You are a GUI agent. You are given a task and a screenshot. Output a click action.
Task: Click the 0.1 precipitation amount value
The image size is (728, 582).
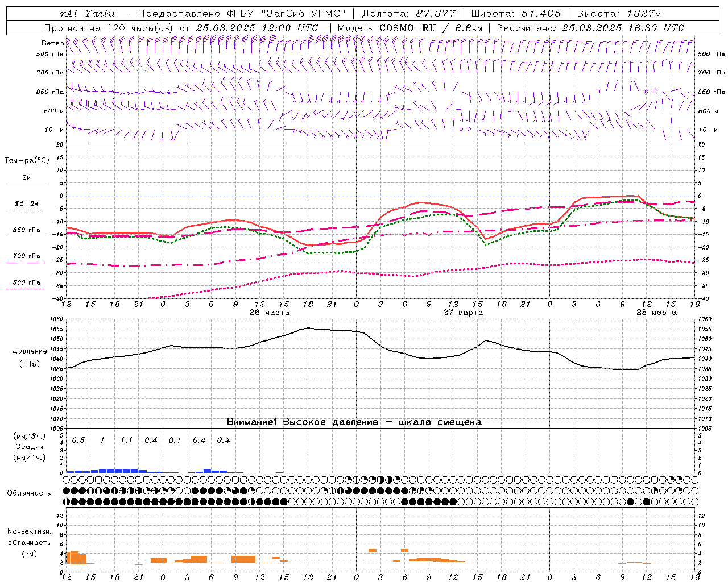click(x=175, y=440)
